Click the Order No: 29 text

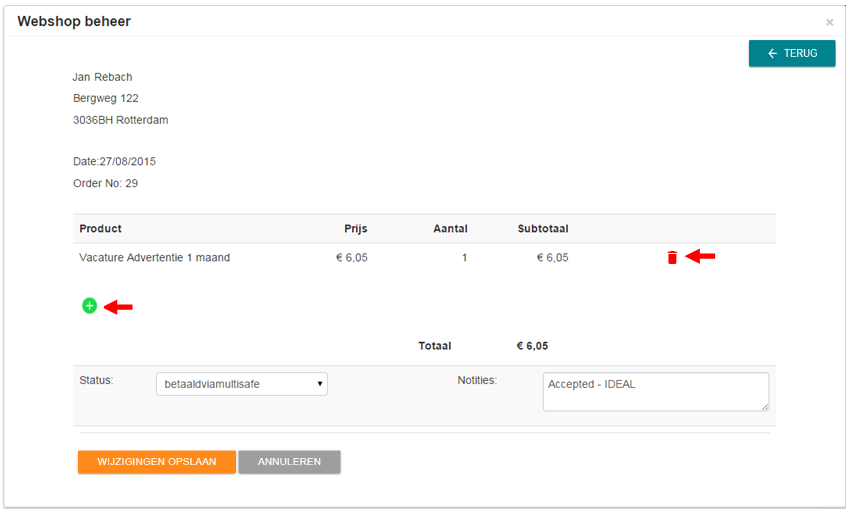pos(106,183)
